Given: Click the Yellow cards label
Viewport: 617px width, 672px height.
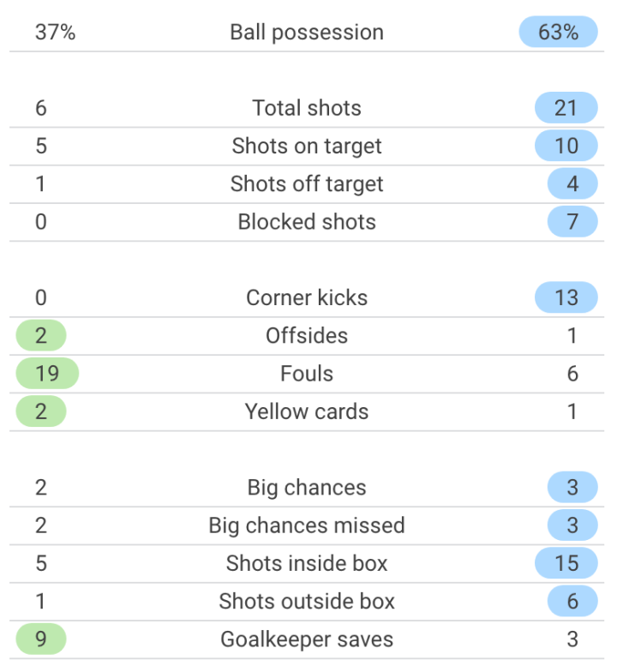Looking at the screenshot, I should pos(307,411).
